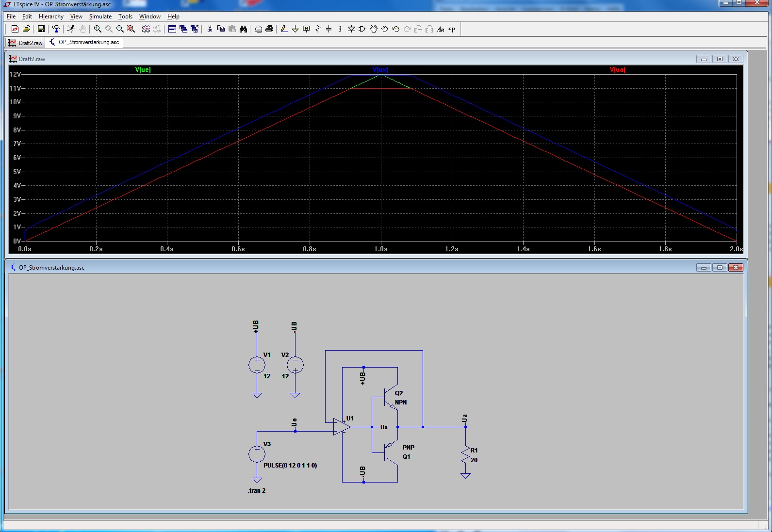772x532 pixels.
Task: Switch to the Draft2.raw tab
Action: tap(26, 43)
